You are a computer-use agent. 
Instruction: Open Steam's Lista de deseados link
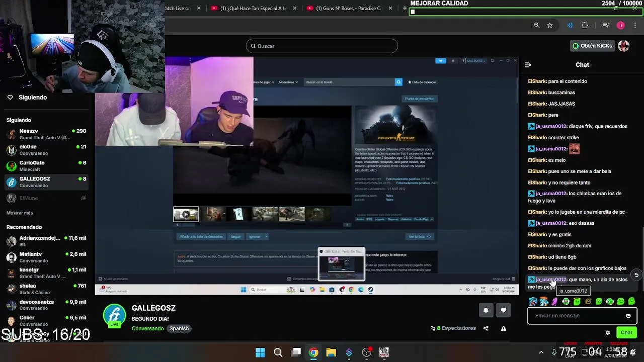click(422, 82)
